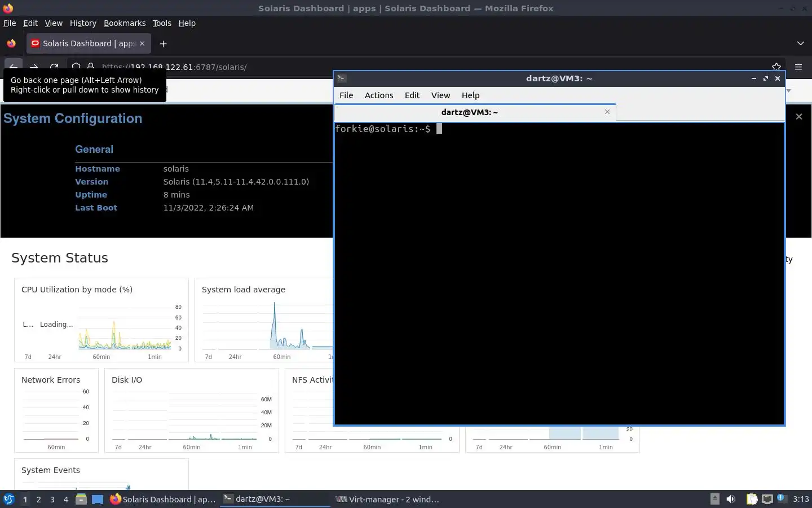Open the System Events chart
The image size is (812, 508).
click(101, 474)
